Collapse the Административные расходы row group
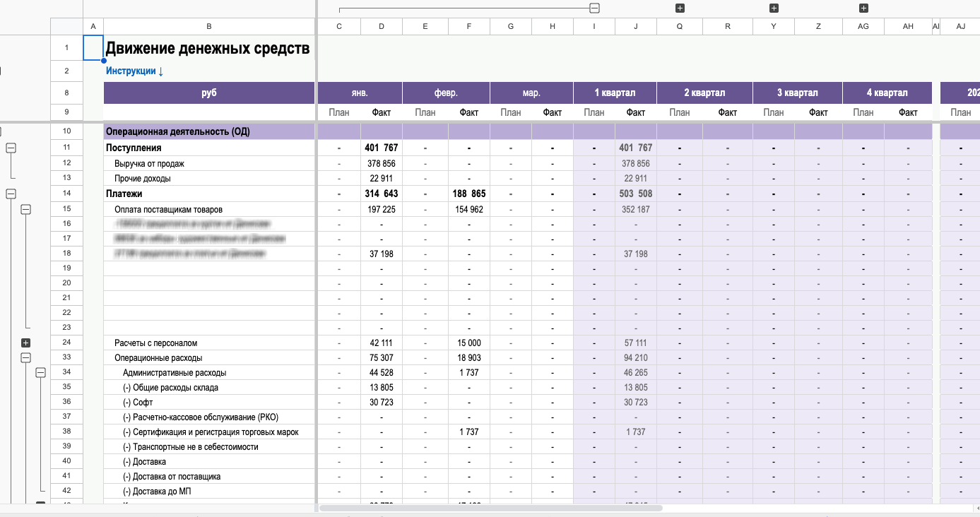Image resolution: width=980 pixels, height=517 pixels. coord(41,372)
